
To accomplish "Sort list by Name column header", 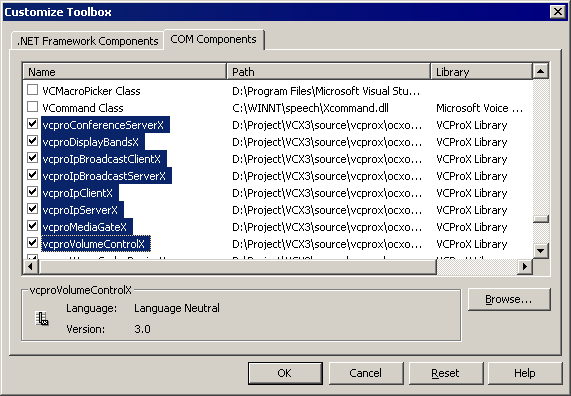I will pyautogui.click(x=125, y=72).
